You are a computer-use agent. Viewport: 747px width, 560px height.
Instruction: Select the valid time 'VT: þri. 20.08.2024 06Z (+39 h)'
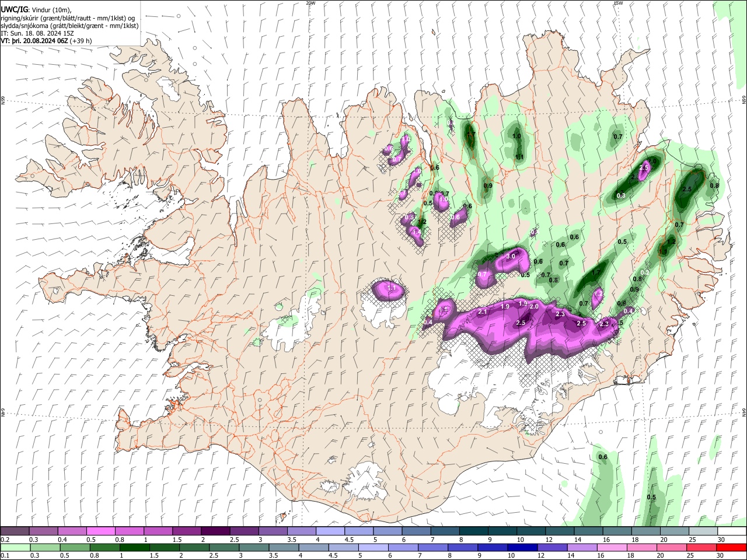(46, 41)
